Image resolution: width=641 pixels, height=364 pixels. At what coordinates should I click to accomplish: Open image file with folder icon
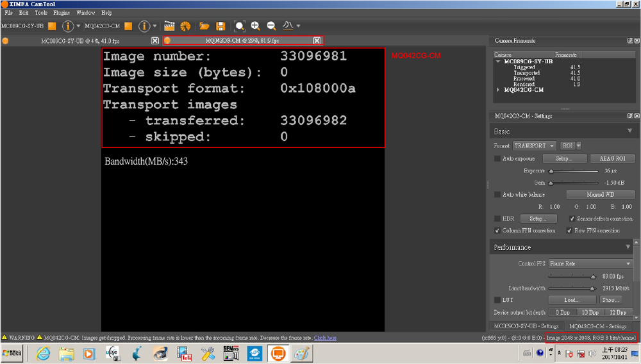click(204, 26)
